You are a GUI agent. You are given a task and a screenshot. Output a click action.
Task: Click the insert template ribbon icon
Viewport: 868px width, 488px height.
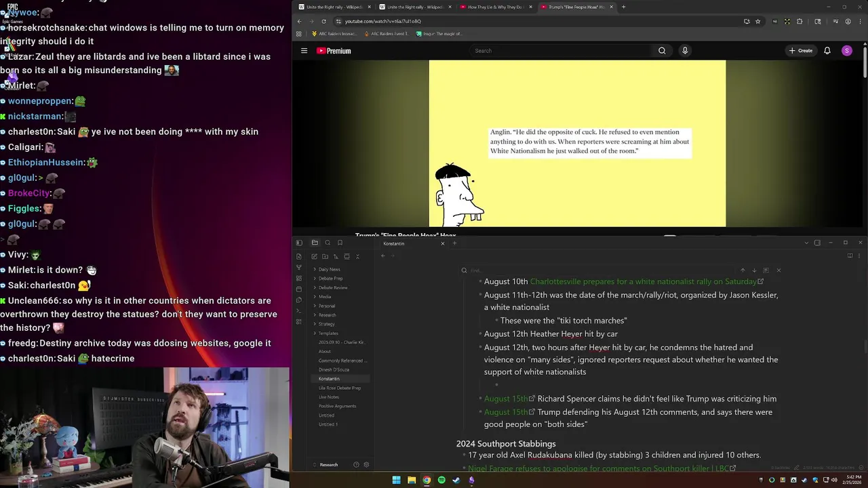tap(299, 300)
